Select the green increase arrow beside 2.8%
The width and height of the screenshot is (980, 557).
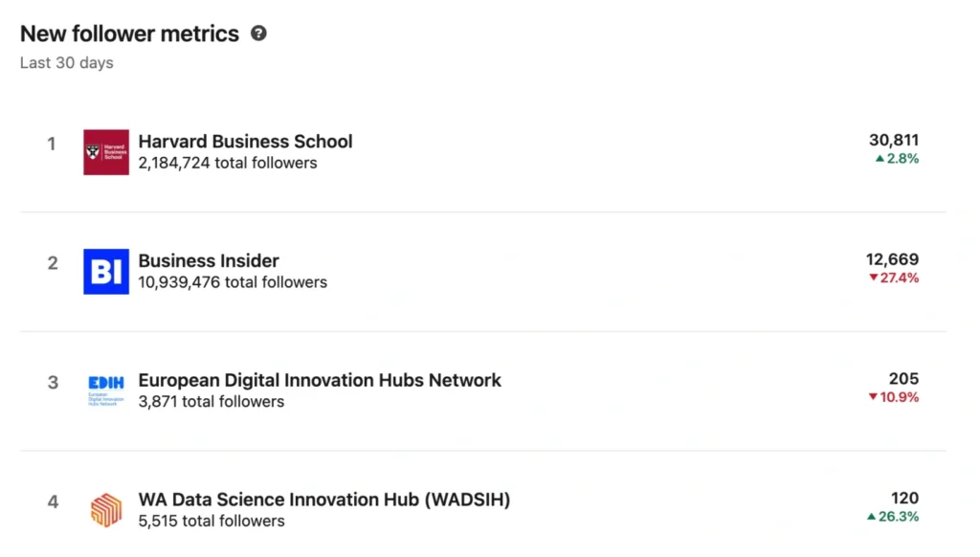881,159
